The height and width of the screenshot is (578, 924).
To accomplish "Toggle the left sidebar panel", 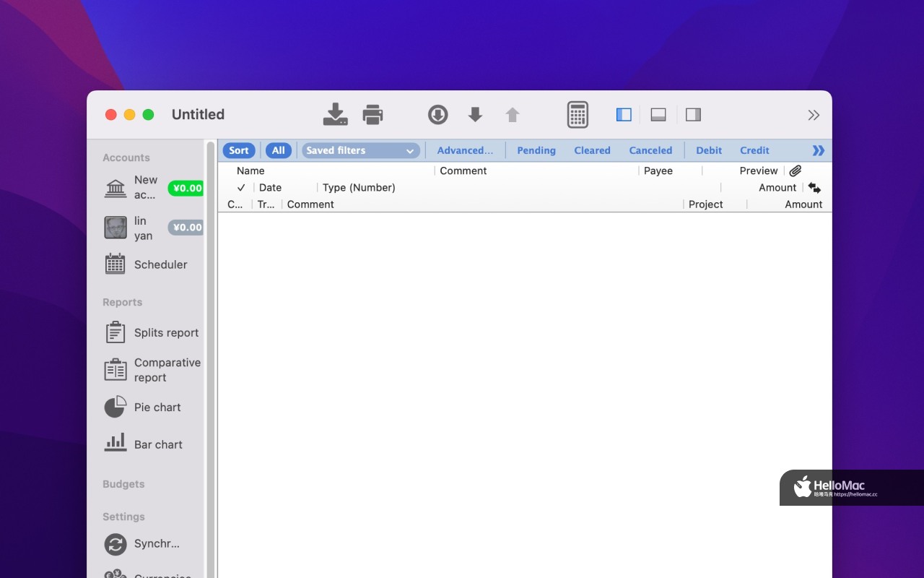I will [x=624, y=114].
